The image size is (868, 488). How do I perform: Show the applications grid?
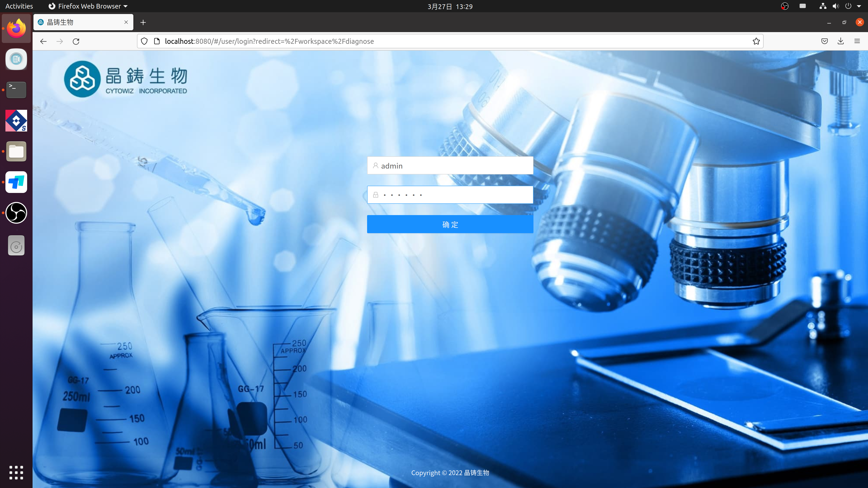16,472
